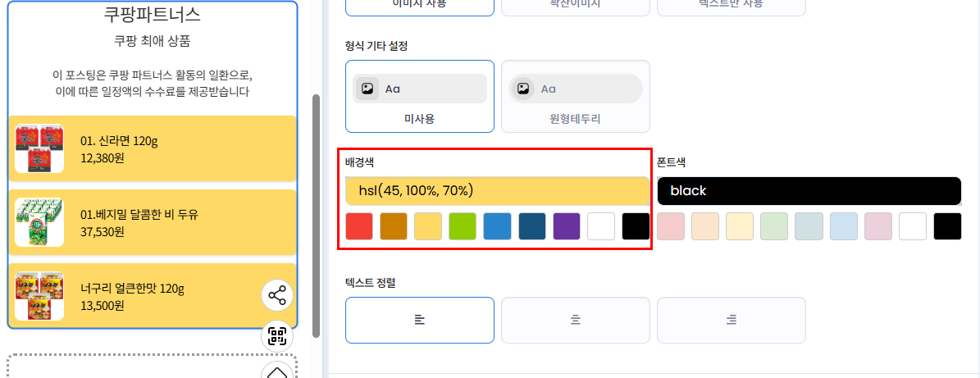Image resolution: width=980 pixels, height=378 pixels.
Task: Pick the blue background color swatch
Action: 498,226
